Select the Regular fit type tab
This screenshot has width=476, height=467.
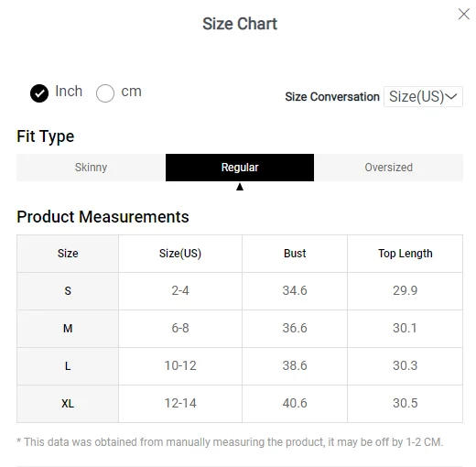[x=240, y=168]
